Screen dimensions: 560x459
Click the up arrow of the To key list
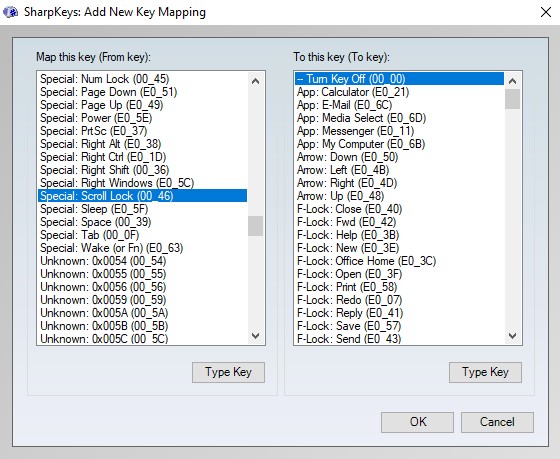point(512,81)
